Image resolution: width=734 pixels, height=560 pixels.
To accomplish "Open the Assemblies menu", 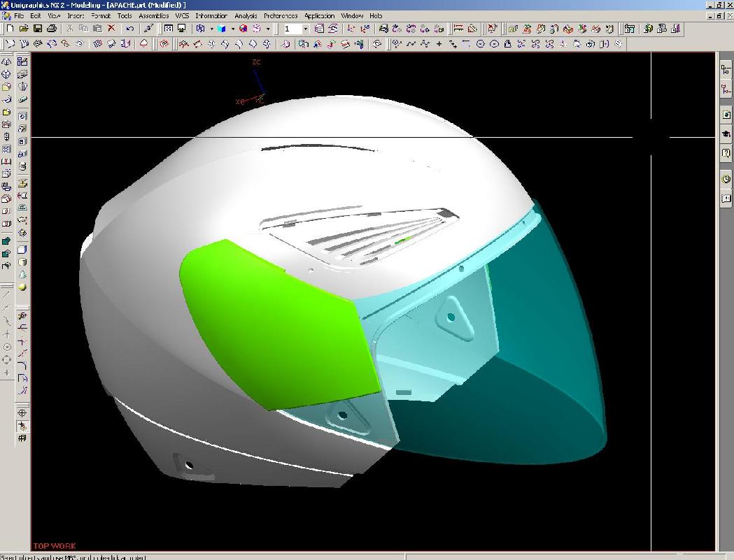I will (x=153, y=15).
